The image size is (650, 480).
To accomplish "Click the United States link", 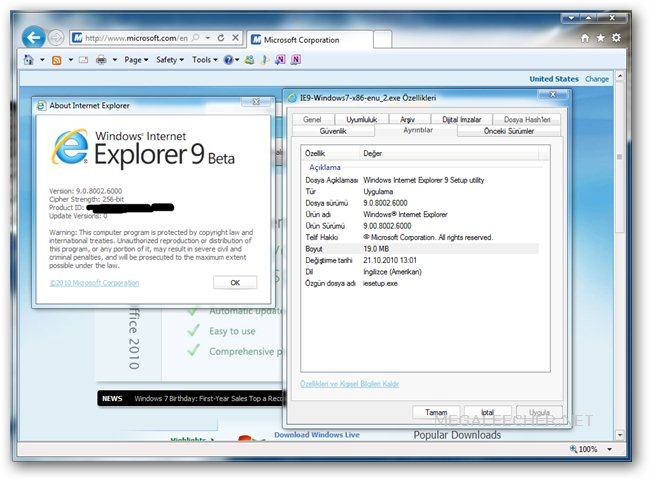I will coord(554,79).
